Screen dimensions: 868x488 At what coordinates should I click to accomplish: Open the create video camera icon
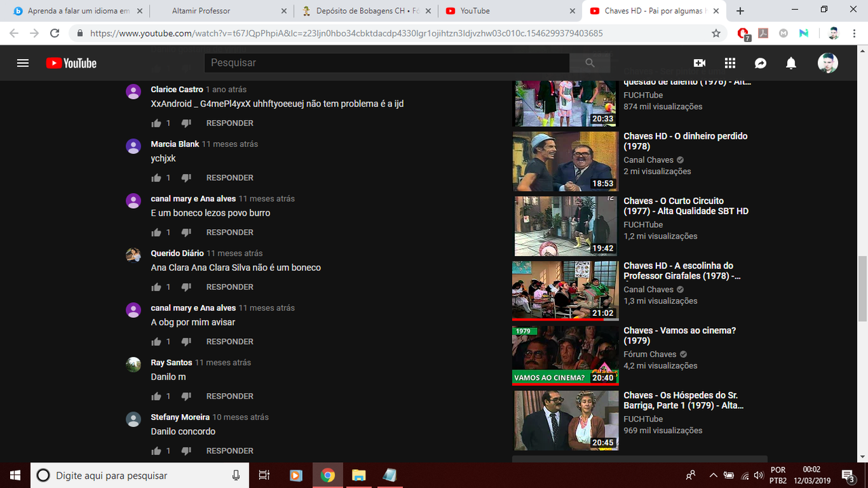coord(699,63)
